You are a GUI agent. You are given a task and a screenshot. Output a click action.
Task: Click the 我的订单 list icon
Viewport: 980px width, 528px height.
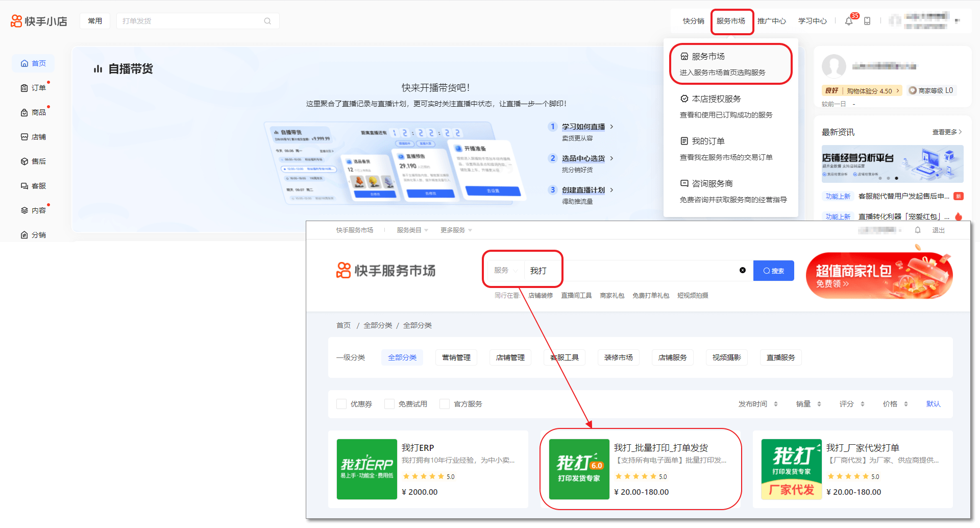(x=684, y=141)
